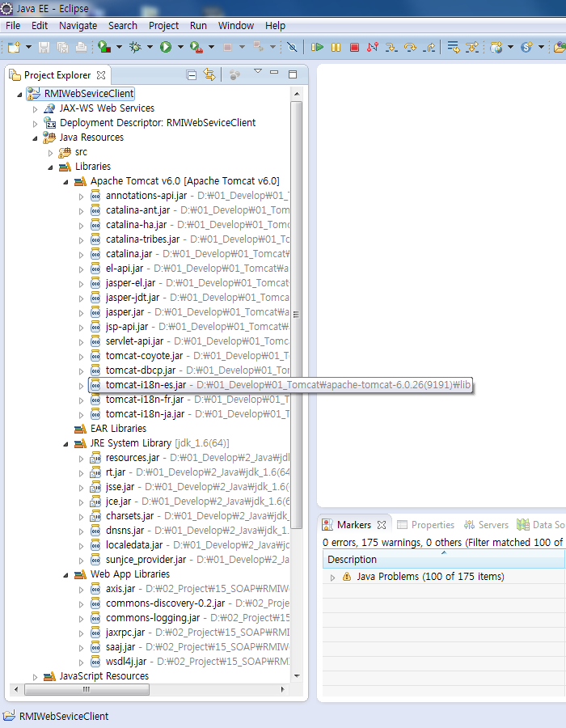Expand Java Problems in Markers view
Viewport: 566px width, 728px height.
[x=332, y=578]
